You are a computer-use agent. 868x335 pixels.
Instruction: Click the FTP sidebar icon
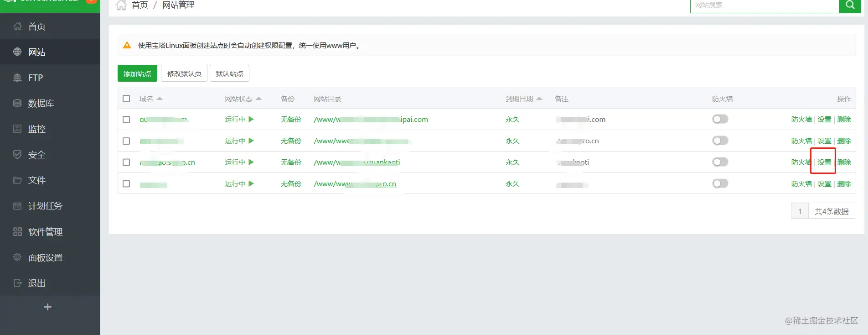tap(17, 78)
